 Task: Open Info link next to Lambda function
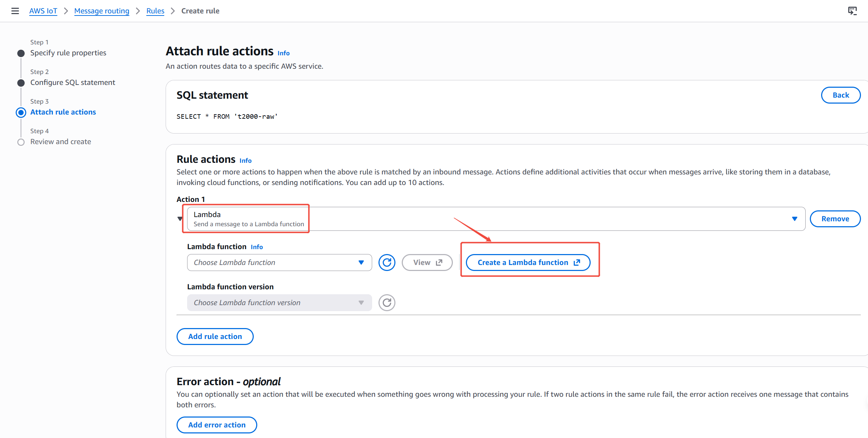[x=257, y=247]
